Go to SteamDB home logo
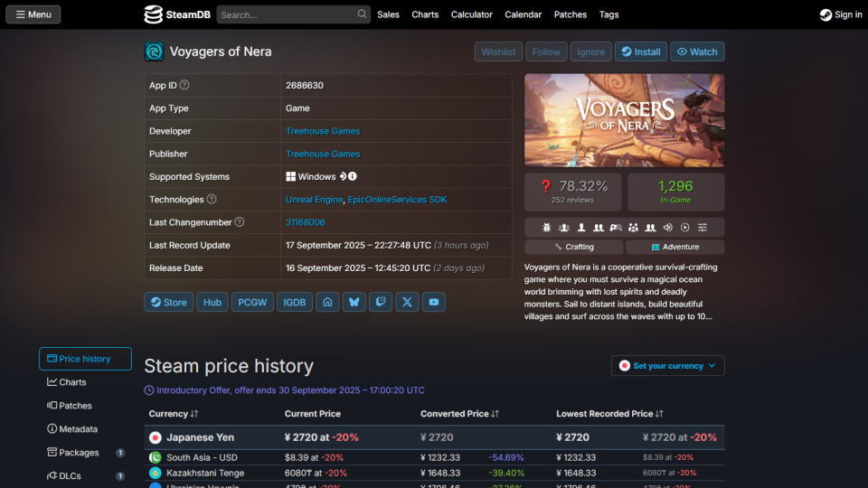The height and width of the screenshot is (488, 868). pyautogui.click(x=177, y=14)
